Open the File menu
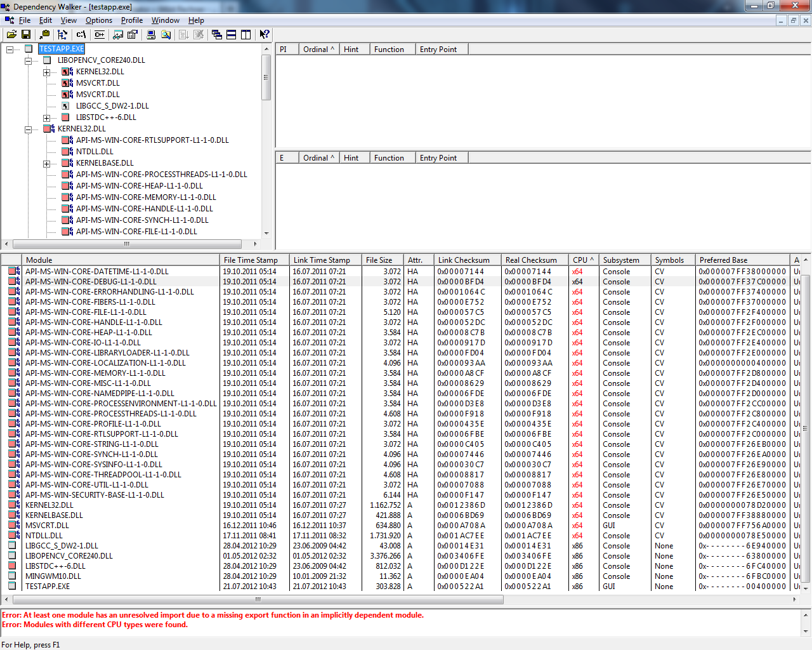812x650 pixels. pos(25,20)
